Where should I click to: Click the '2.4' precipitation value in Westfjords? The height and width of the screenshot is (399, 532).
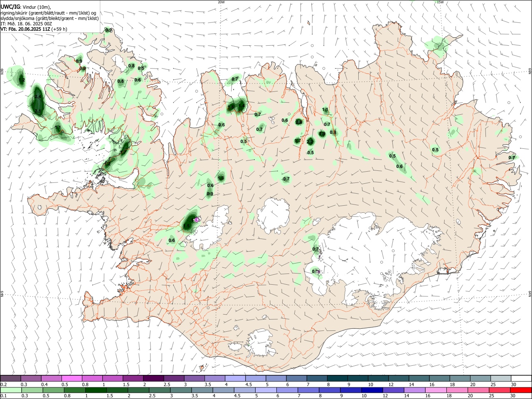click(38, 96)
